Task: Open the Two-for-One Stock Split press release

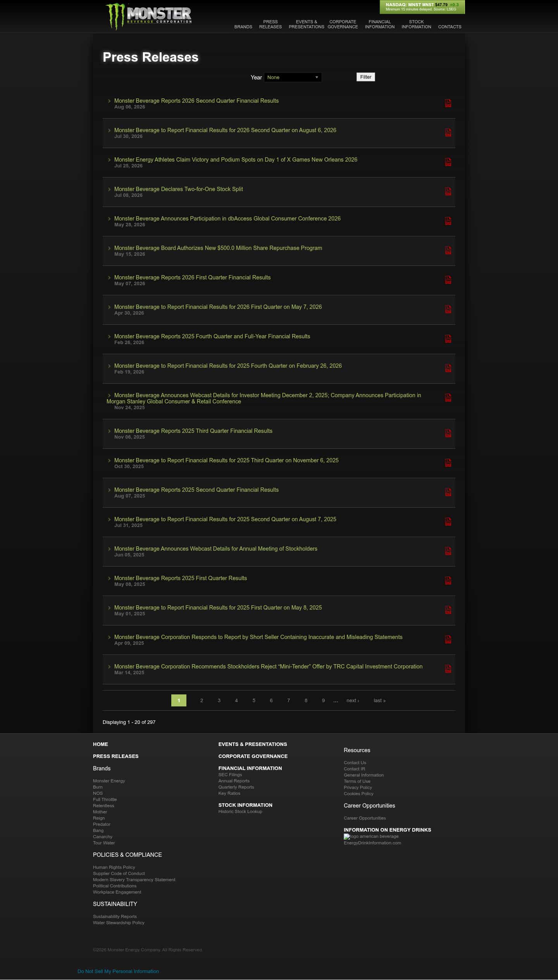Action: coord(179,189)
